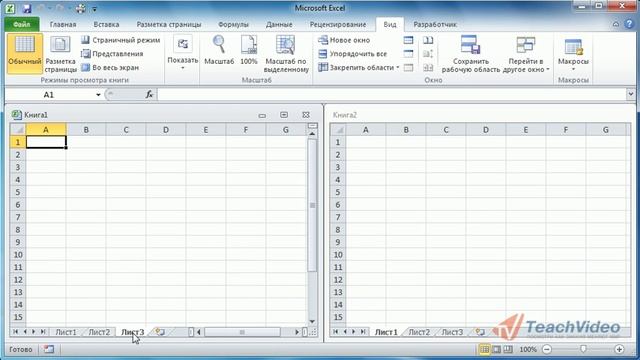Image resolution: width=640 pixels, height=360 pixels.
Task: Go to first sheet in Книга1
Action: [x=16, y=332]
